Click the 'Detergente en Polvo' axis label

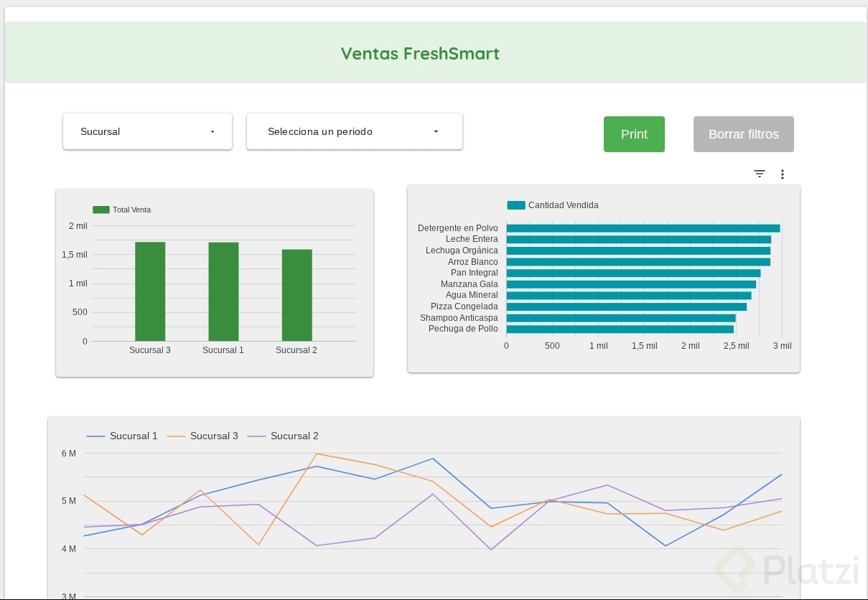click(458, 228)
